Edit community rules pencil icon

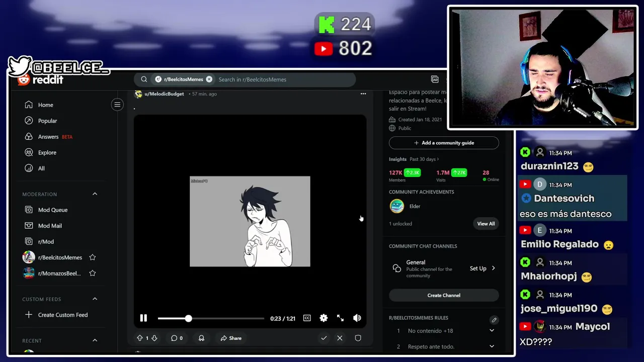[x=494, y=320]
